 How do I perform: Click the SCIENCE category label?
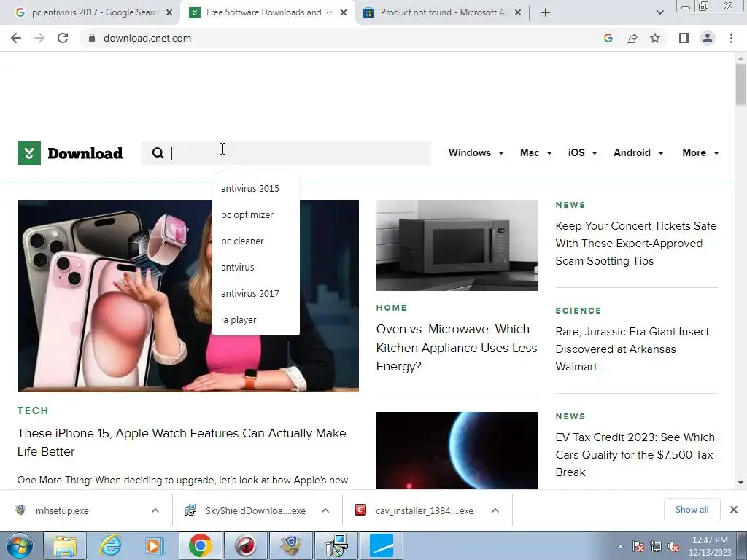point(578,311)
